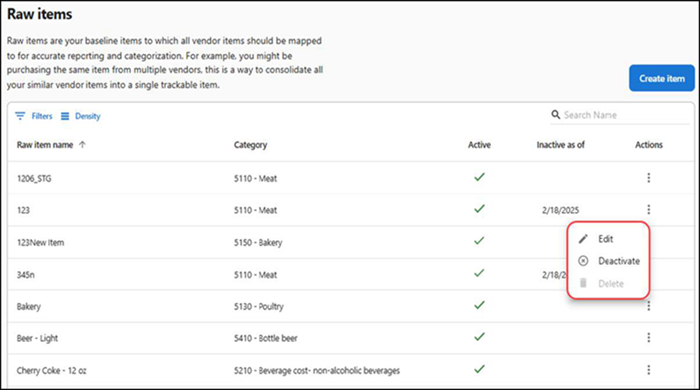700x390 pixels.
Task: Click the Raw items page heading
Action: tap(40, 14)
